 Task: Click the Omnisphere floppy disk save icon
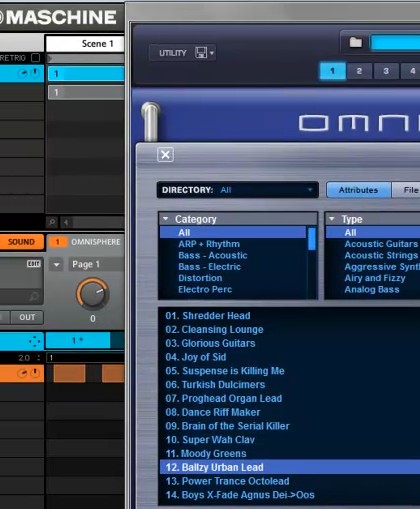pyautogui.click(x=201, y=53)
